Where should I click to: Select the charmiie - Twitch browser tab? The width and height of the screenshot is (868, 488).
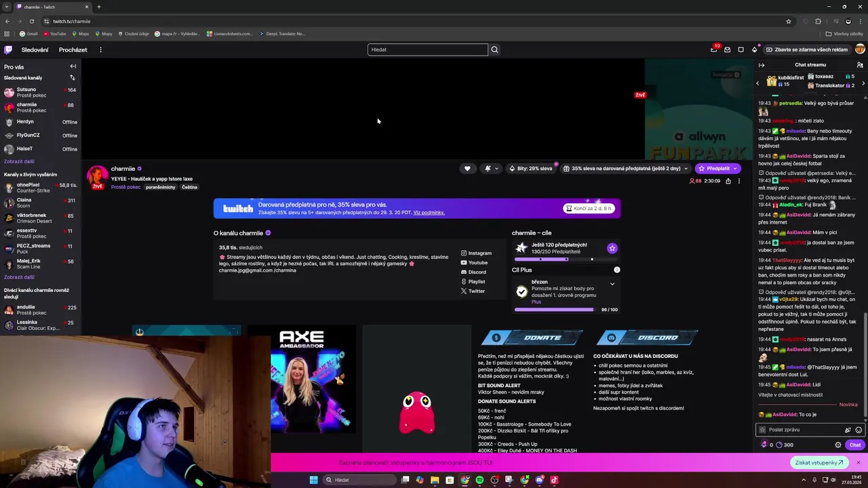53,7
